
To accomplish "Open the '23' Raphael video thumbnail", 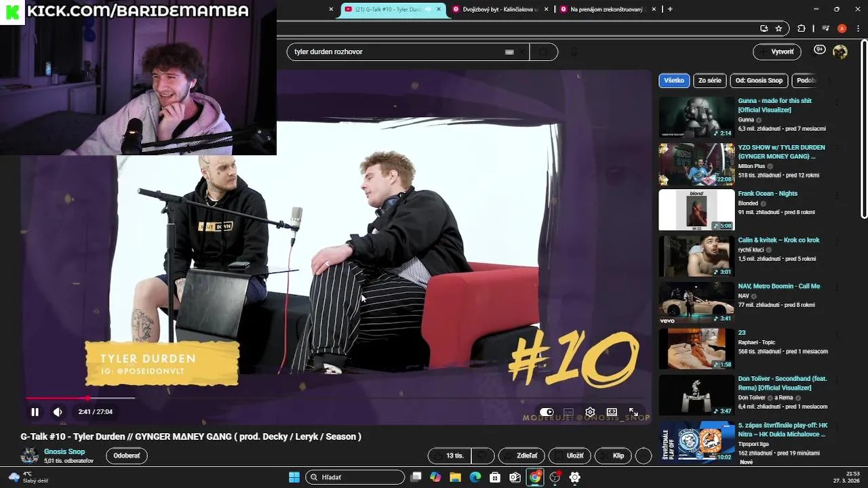I will (x=696, y=349).
